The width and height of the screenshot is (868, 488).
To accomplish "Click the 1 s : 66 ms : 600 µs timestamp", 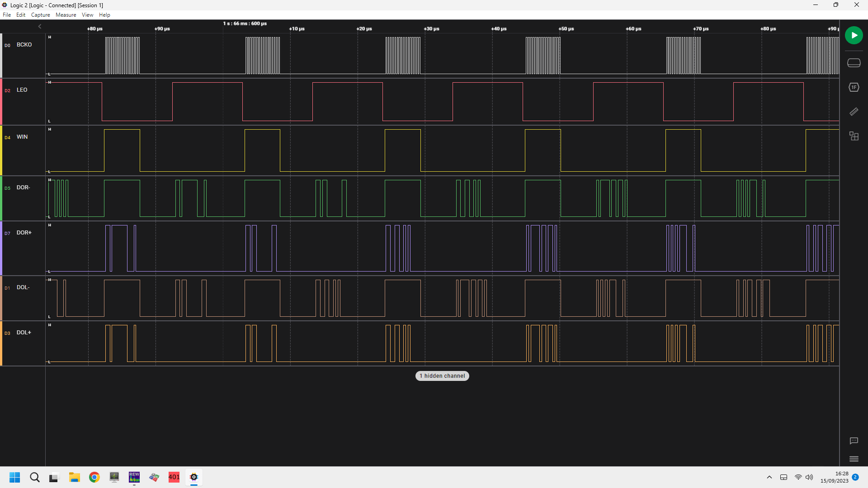I will pyautogui.click(x=245, y=23).
